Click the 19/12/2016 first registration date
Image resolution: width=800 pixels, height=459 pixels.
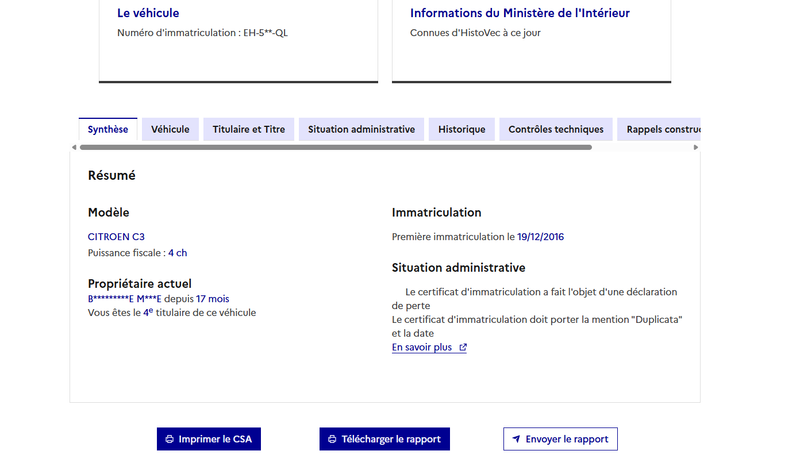pos(540,237)
